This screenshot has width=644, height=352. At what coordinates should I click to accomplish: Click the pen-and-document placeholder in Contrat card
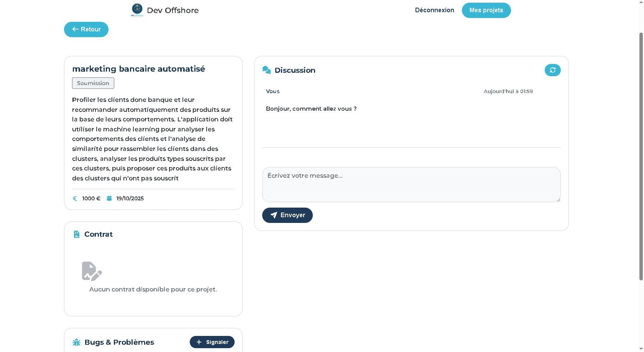92,271
